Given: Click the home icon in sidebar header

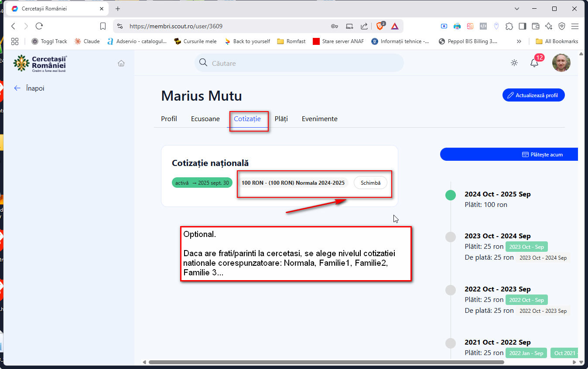Looking at the screenshot, I should tap(121, 63).
